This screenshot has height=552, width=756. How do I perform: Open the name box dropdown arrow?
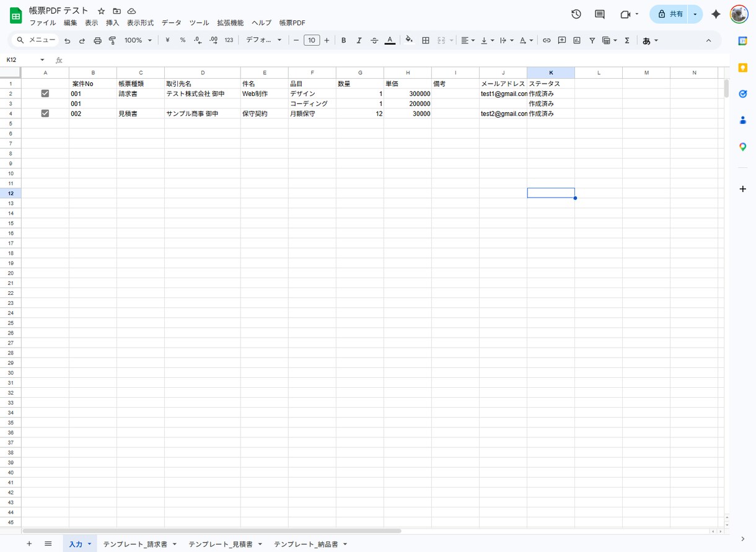(x=42, y=60)
